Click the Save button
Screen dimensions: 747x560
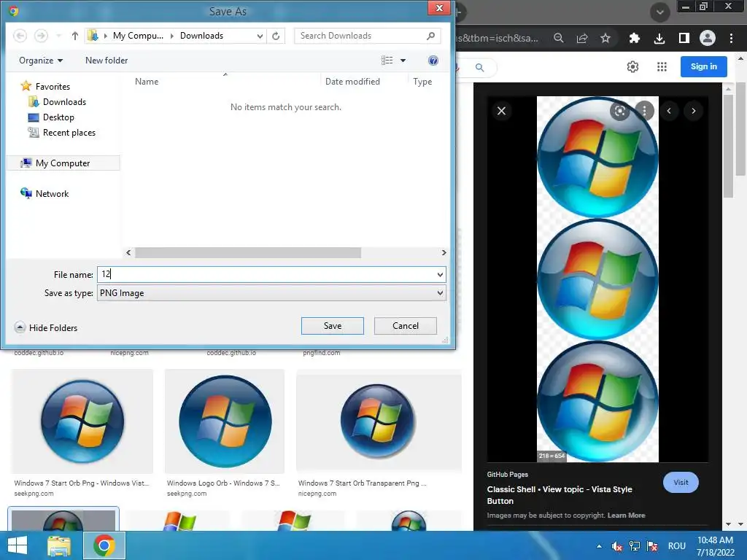click(x=333, y=326)
